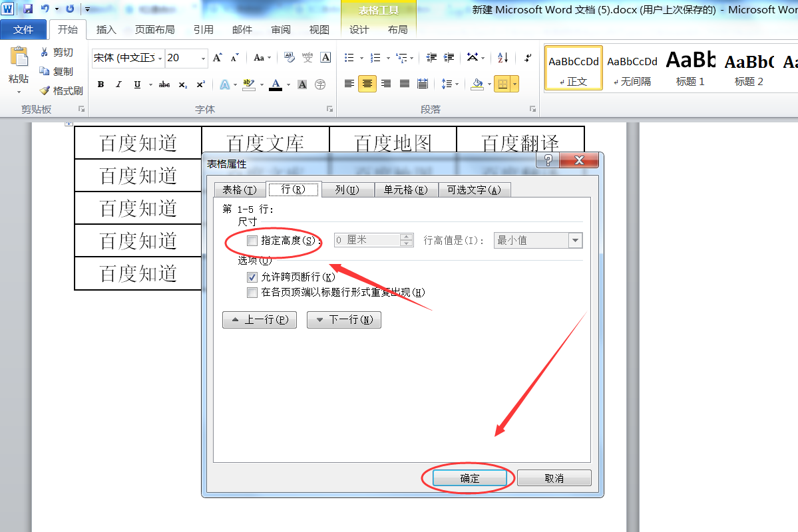Grow font size with large A icon

coord(218,57)
